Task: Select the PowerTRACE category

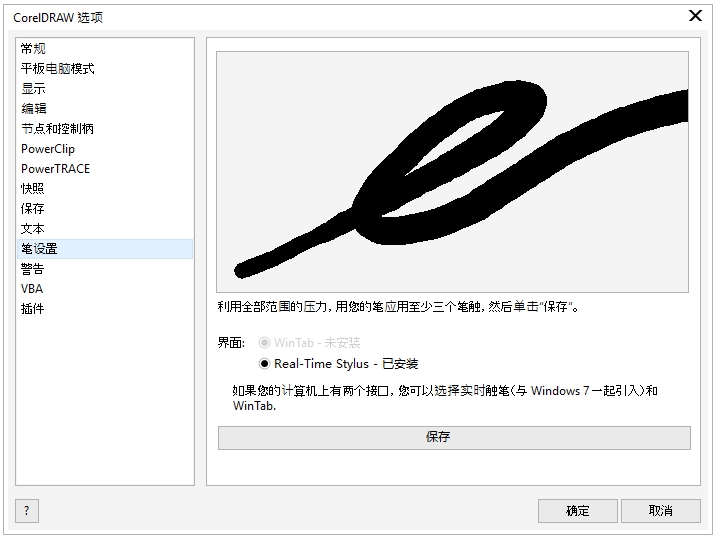Action: pyautogui.click(x=56, y=169)
